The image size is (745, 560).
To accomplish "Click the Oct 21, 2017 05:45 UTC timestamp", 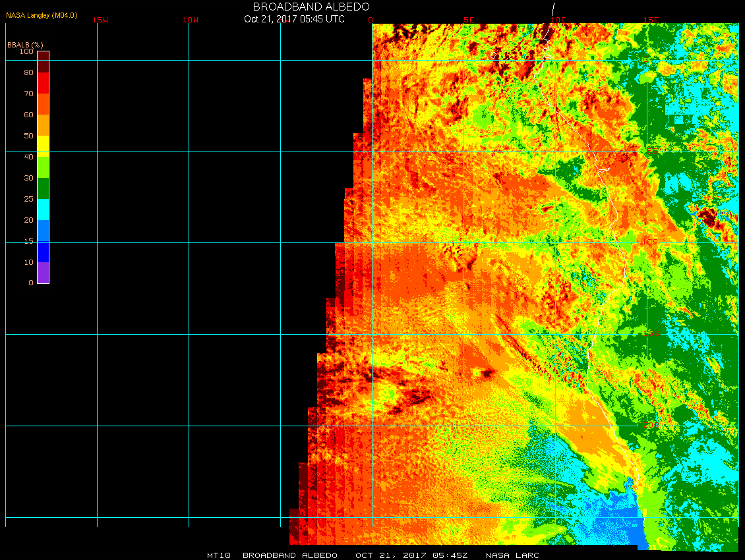I will pyautogui.click(x=294, y=19).
